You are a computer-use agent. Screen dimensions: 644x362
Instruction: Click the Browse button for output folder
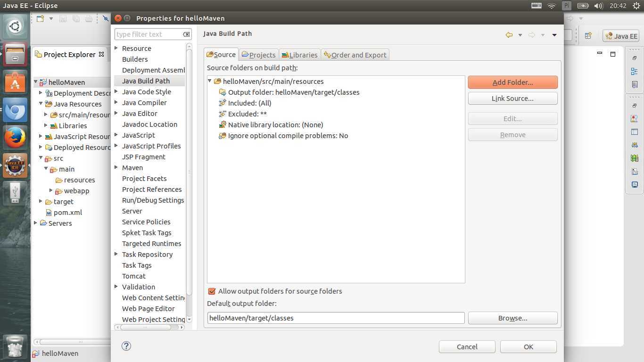512,318
